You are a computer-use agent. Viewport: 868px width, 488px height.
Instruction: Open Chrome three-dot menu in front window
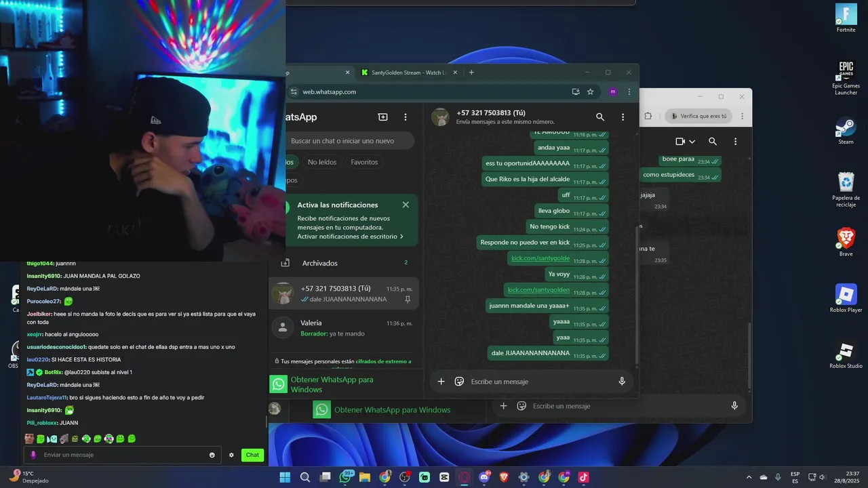pos(629,91)
